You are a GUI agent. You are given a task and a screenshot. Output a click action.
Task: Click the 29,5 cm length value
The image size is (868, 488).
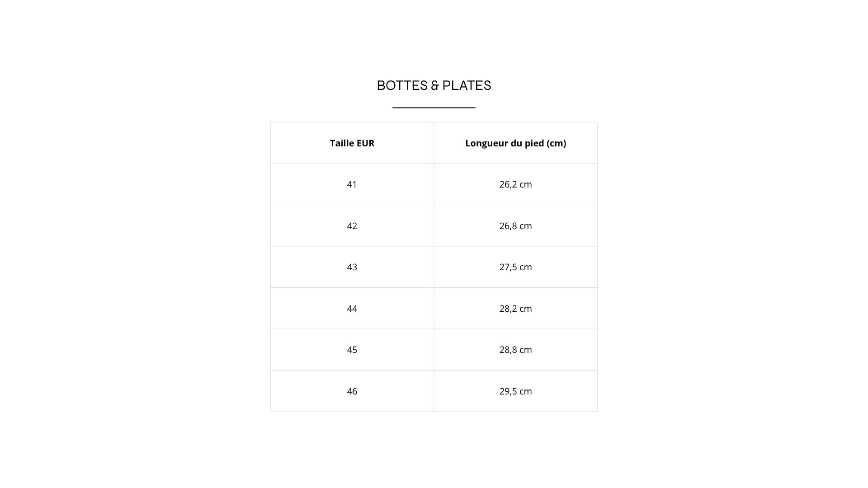coord(515,391)
